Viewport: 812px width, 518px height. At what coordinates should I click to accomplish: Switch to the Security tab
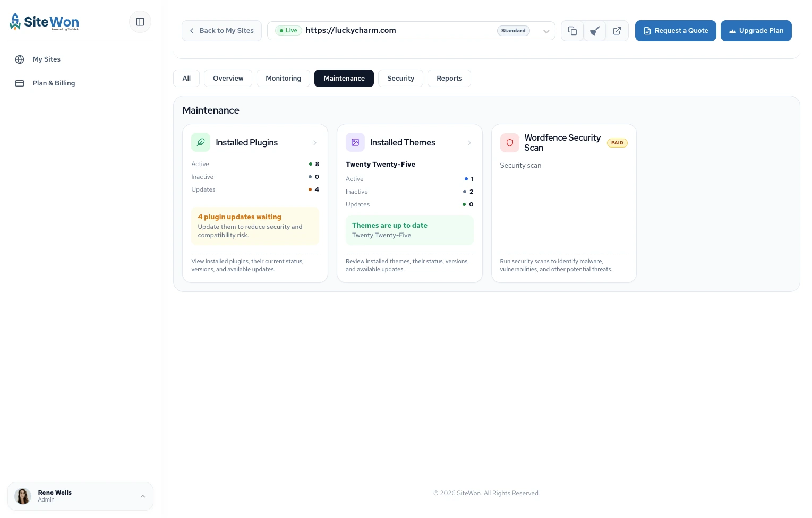[x=400, y=78]
